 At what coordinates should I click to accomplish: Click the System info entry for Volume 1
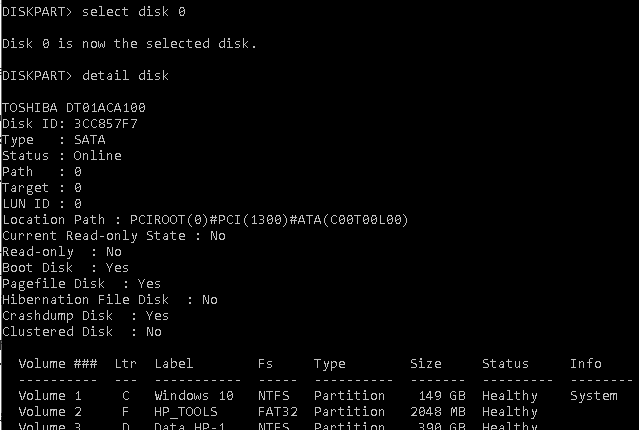(x=594, y=395)
